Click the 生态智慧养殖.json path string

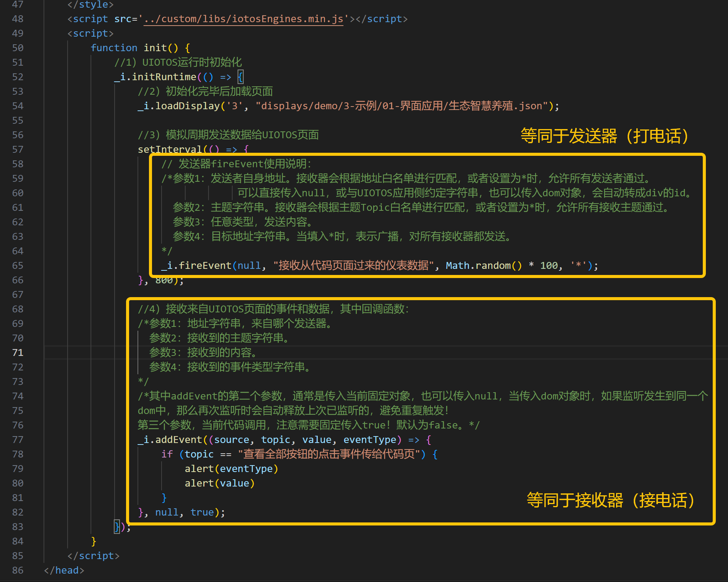click(404, 106)
